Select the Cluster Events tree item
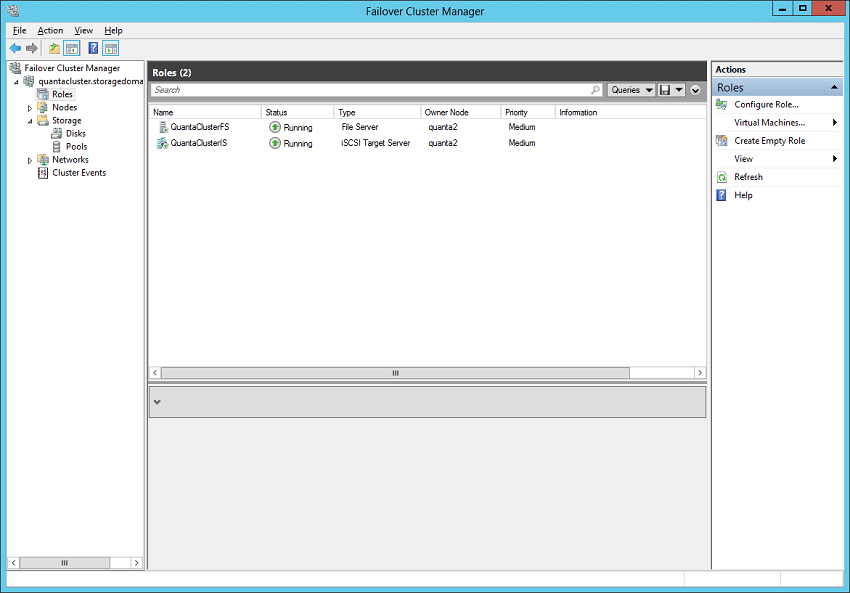The image size is (850, 593). pyautogui.click(x=79, y=173)
